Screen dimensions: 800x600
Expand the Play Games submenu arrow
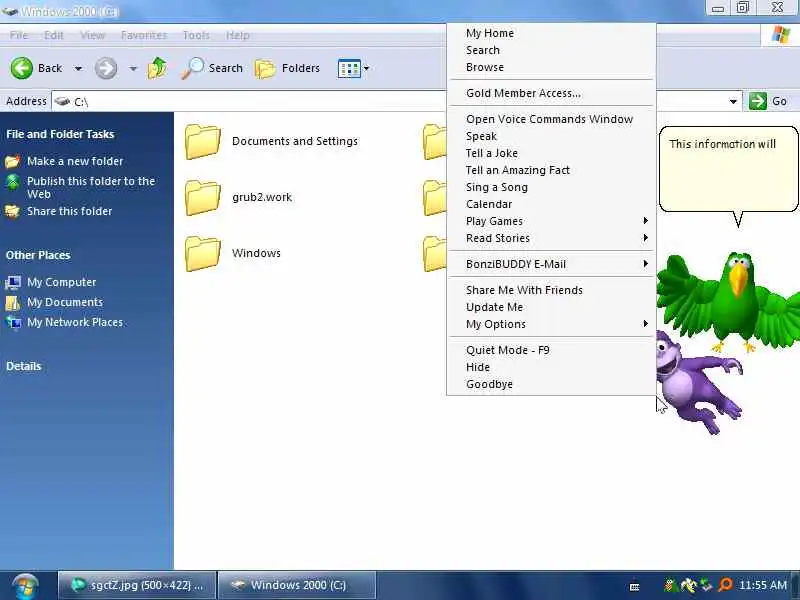coord(646,220)
